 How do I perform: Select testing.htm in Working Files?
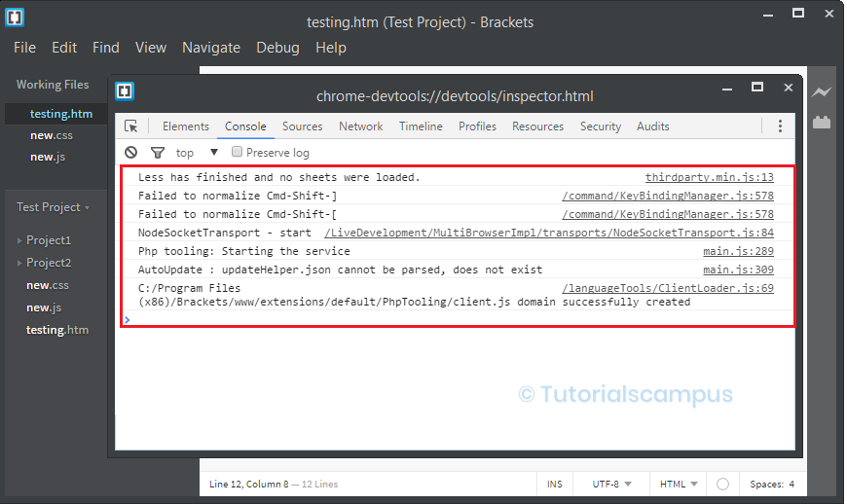[61, 114]
